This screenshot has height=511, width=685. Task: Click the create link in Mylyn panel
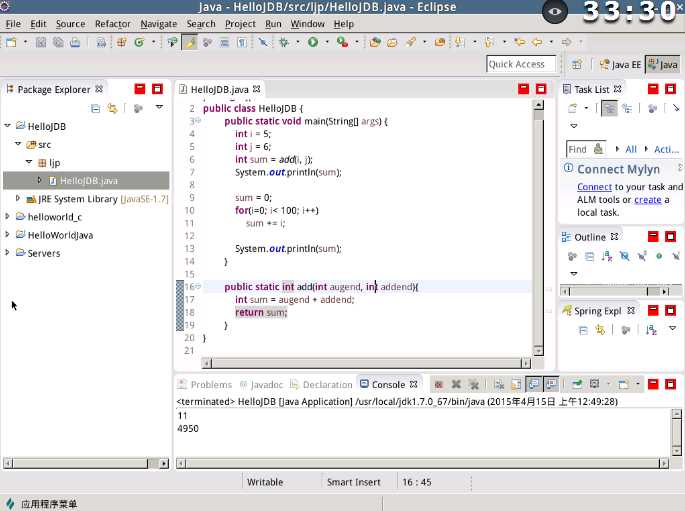point(647,200)
